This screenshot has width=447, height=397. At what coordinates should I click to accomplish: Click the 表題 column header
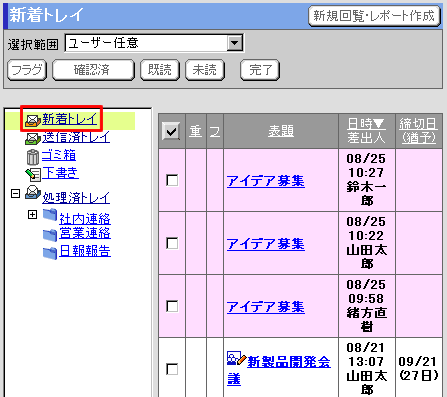click(x=281, y=131)
